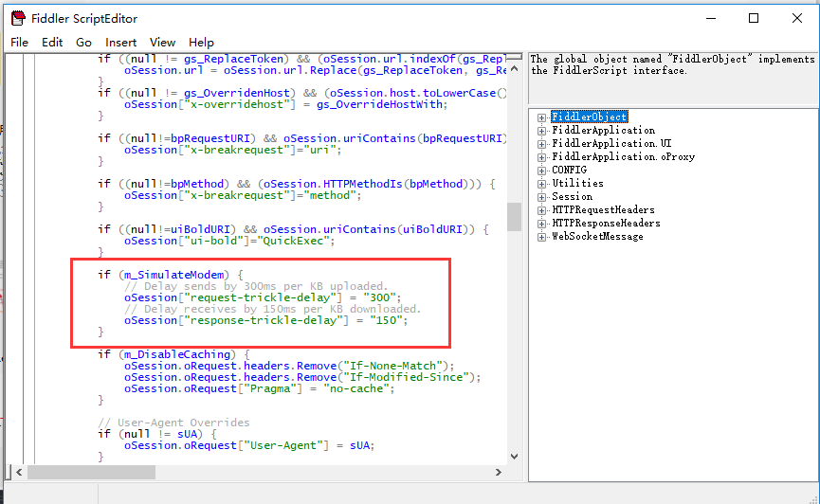Screen dimensions: 820x504
Task: Click the "x-overridehost" string in code
Action: point(237,104)
